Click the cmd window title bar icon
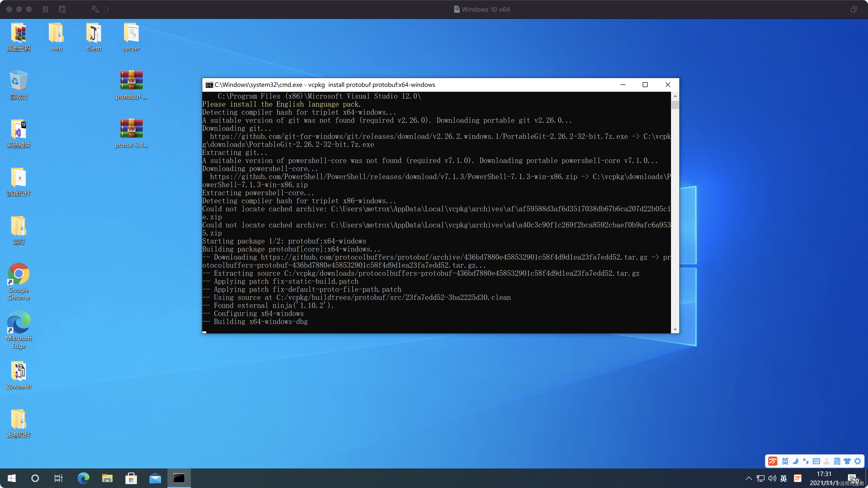The width and height of the screenshot is (868, 488). [x=209, y=85]
